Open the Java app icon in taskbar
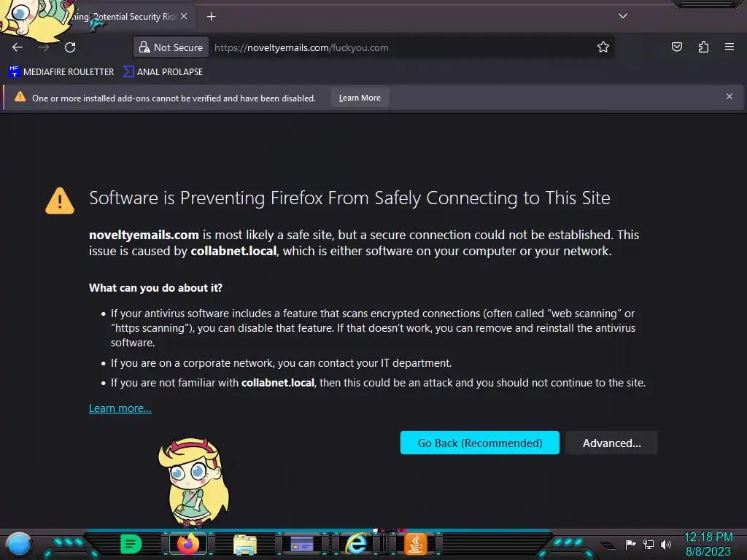 [415, 544]
